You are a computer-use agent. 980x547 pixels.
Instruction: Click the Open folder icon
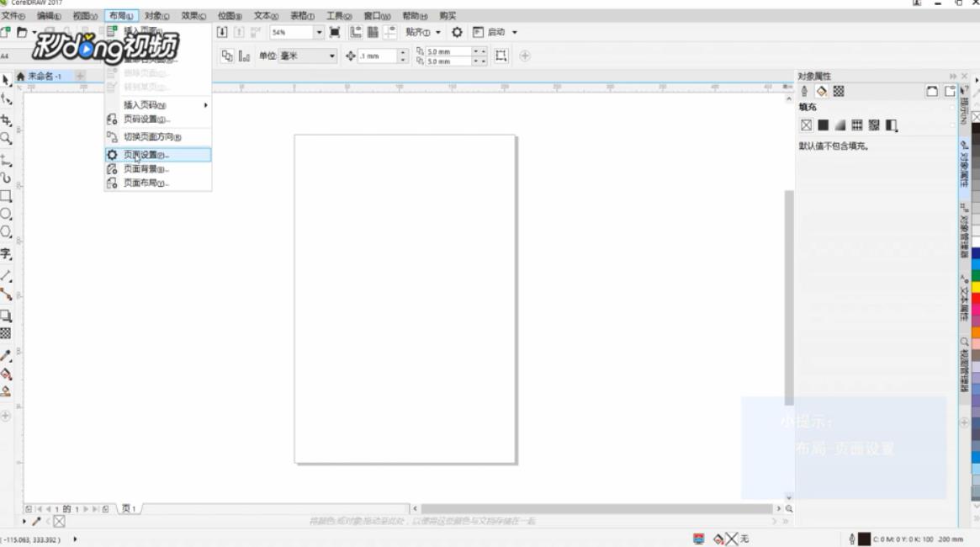(x=22, y=32)
